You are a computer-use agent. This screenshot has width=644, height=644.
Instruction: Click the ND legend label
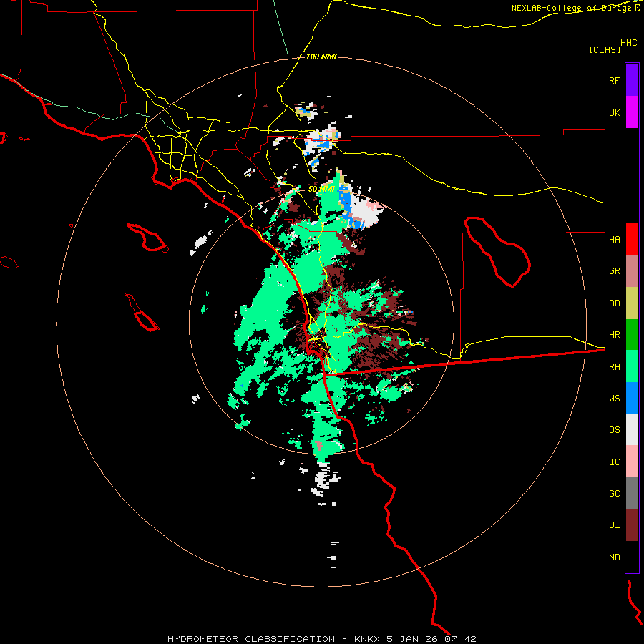pyautogui.click(x=614, y=557)
